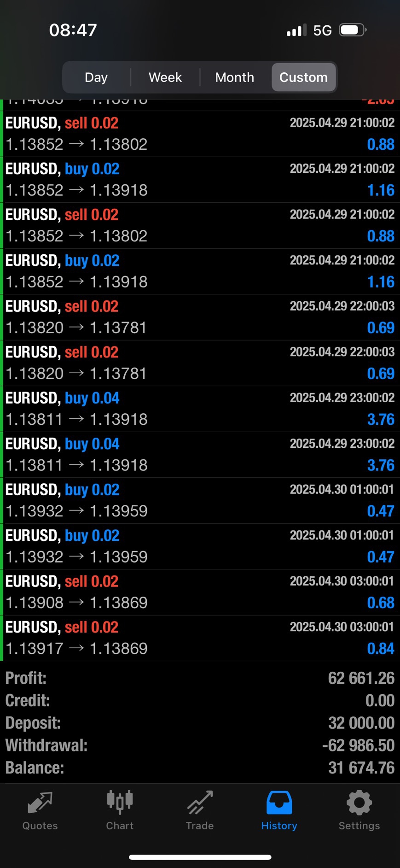The image size is (400, 868).
Task: Select the Month period filter
Action: pos(235,77)
